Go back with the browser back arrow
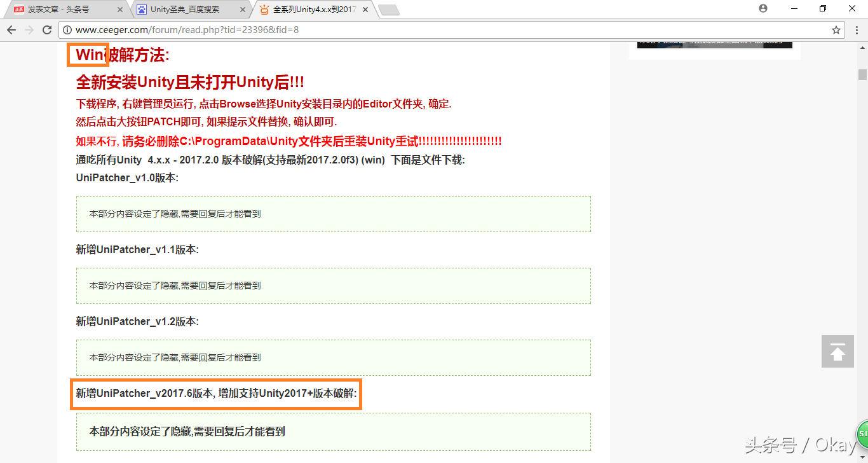This screenshot has width=868, height=463. 11,30
